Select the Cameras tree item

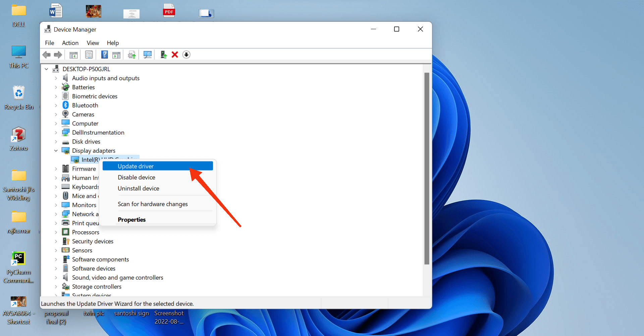[83, 114]
